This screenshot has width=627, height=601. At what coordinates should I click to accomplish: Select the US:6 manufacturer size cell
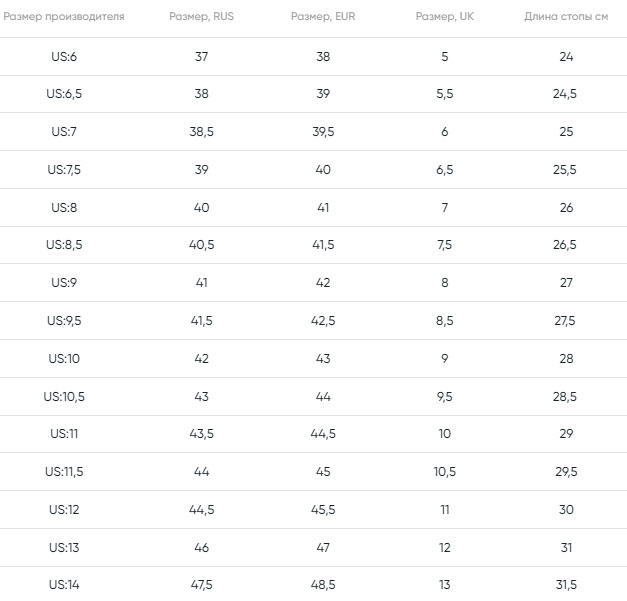point(64,57)
